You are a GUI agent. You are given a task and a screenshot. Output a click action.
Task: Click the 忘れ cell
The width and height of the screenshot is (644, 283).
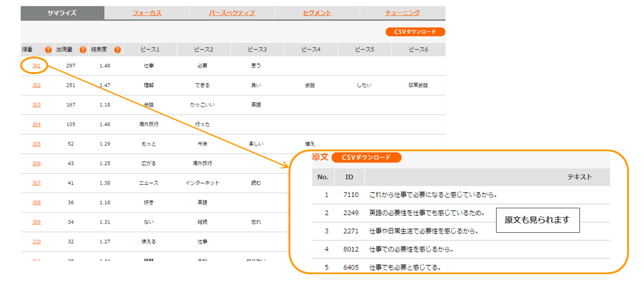(256, 222)
